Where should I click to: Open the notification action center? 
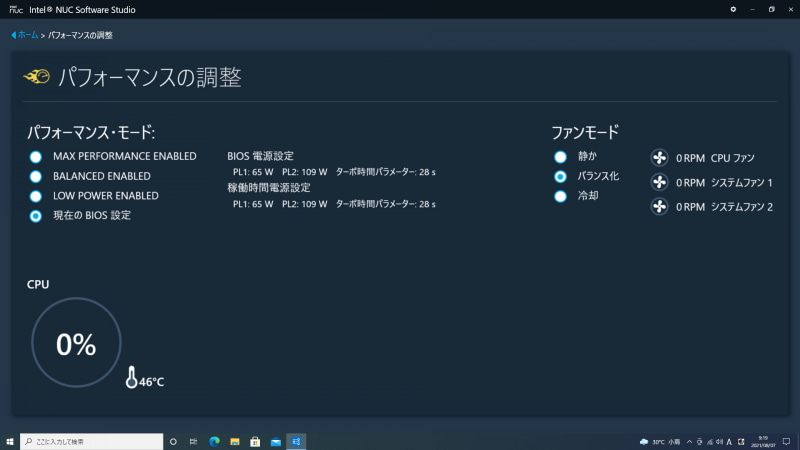coord(786,442)
